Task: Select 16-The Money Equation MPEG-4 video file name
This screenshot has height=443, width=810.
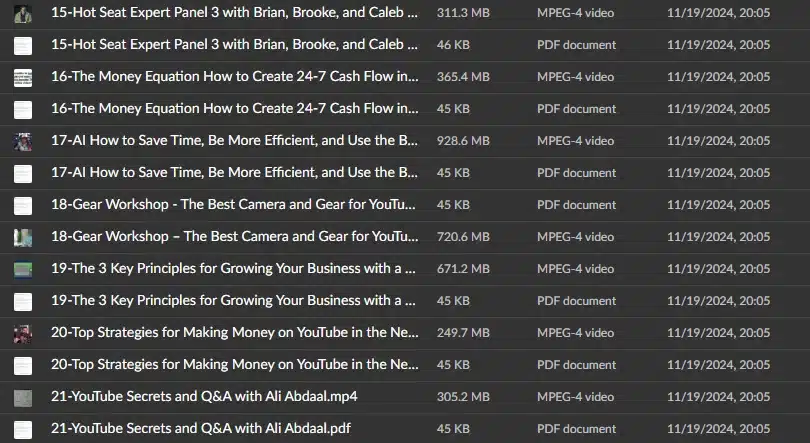Action: 235,76
